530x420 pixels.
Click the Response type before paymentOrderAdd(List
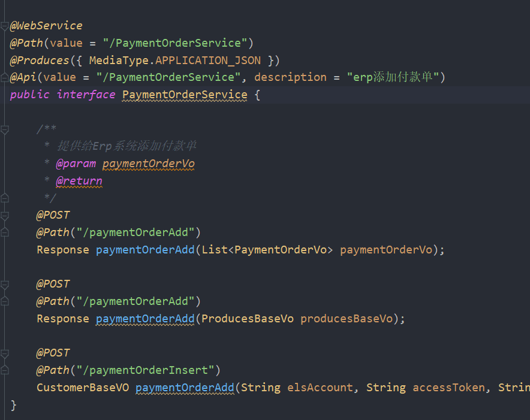pos(63,250)
